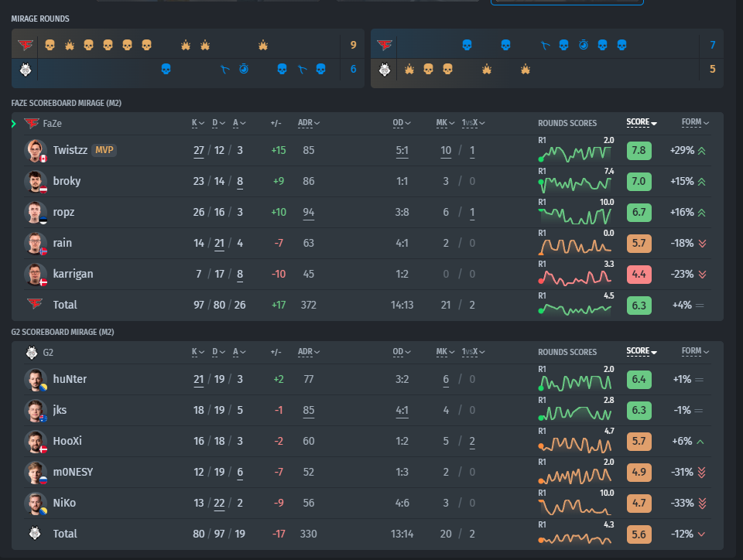The height and width of the screenshot is (560, 743).
Task: Click G2 logo in second half rounds
Action: coord(385,70)
